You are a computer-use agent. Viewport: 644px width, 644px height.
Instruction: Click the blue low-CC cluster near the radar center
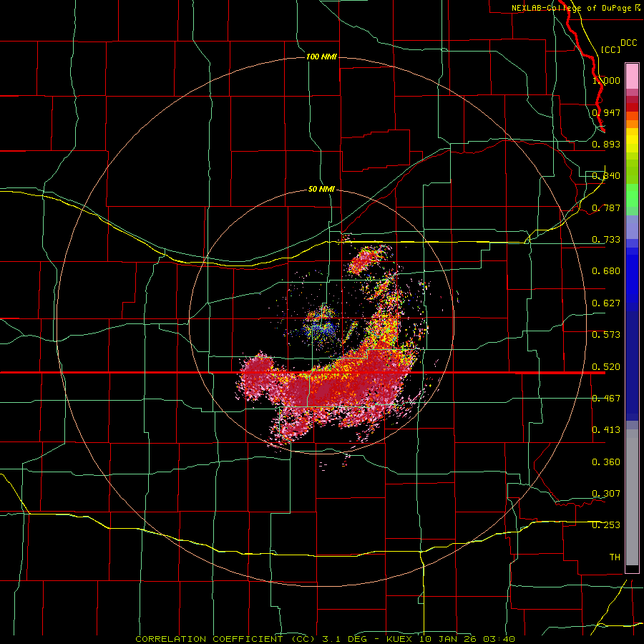tap(323, 328)
